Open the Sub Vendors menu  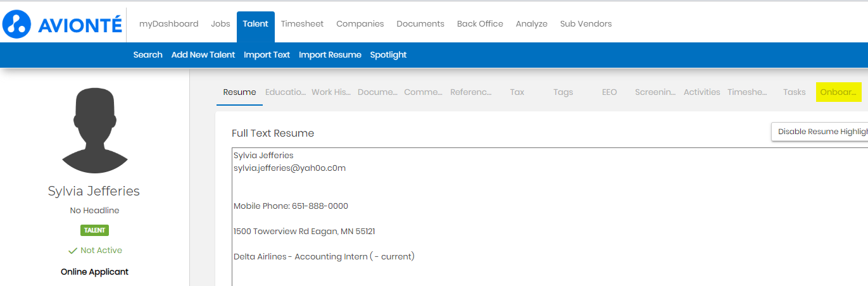pos(586,24)
